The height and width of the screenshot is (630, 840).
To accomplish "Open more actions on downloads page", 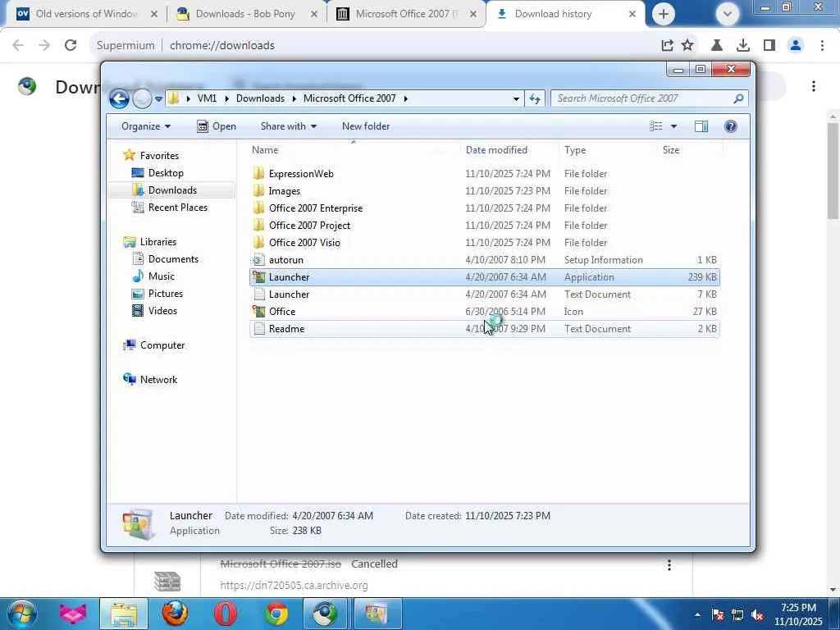I will [814, 86].
